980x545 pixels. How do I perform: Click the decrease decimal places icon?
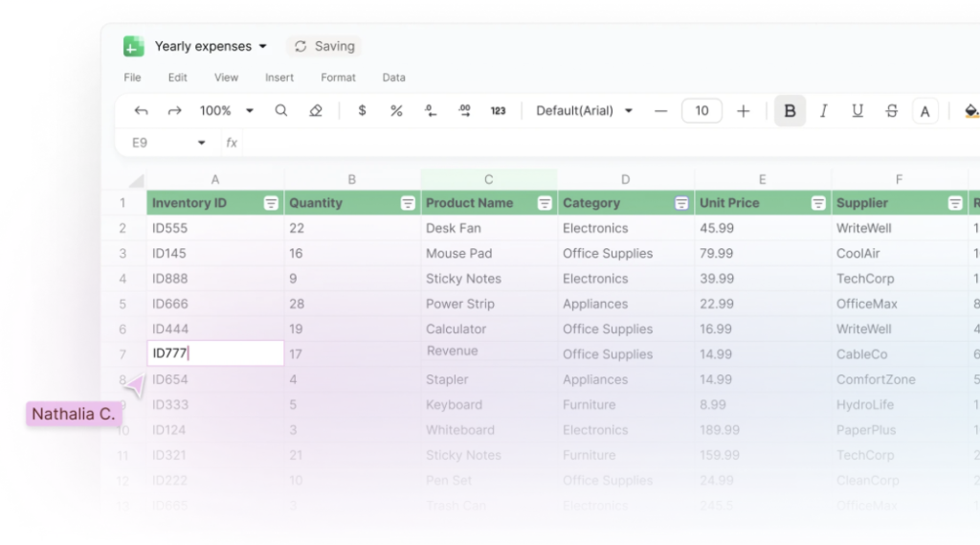431,111
